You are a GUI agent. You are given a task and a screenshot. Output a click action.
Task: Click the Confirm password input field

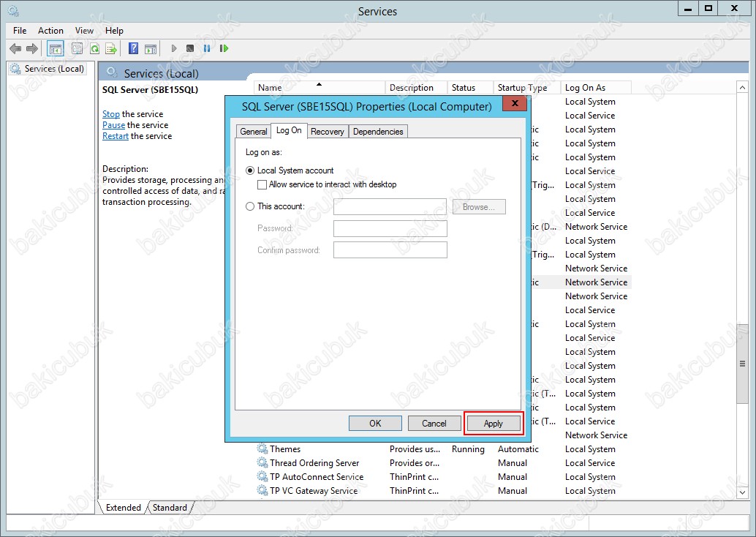coord(390,250)
